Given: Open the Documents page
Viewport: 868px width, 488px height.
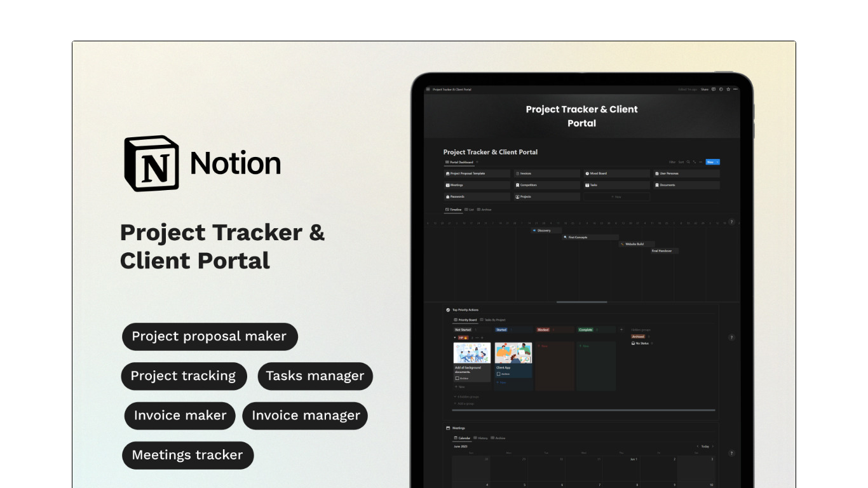Looking at the screenshot, I should point(687,185).
